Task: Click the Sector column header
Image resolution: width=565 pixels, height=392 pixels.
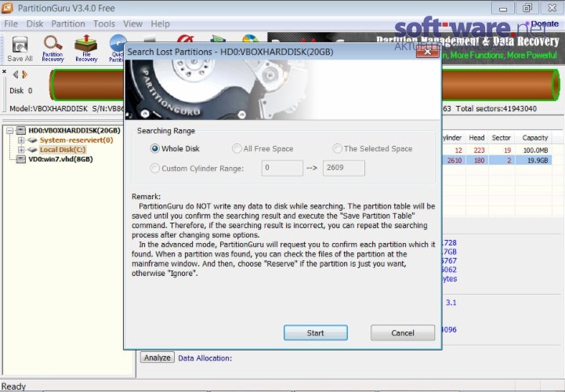Action: (x=502, y=138)
